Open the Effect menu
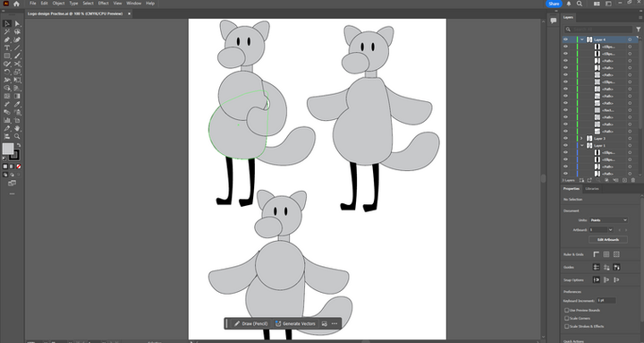This screenshot has height=343, width=644. coord(103,4)
